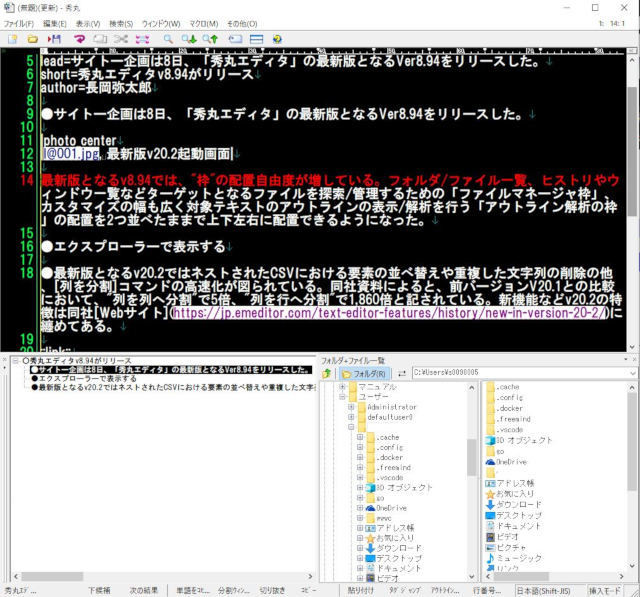640x597 pixels.
Task: Open the file panel options dropdown arrow
Action: (626, 360)
